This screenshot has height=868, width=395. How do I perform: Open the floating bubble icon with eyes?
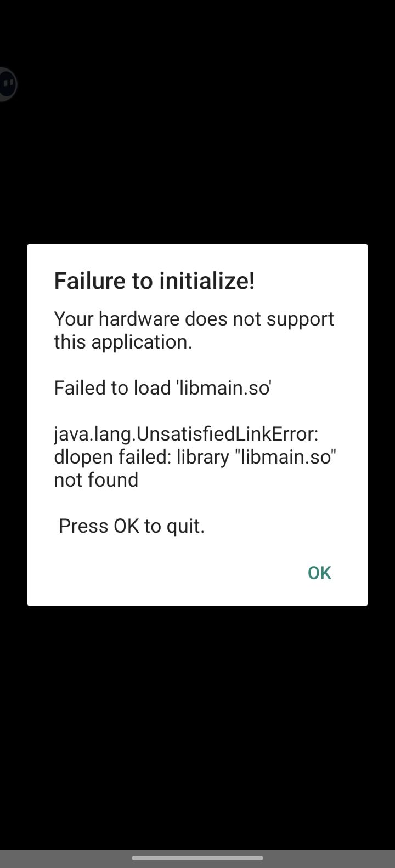tap(7, 84)
